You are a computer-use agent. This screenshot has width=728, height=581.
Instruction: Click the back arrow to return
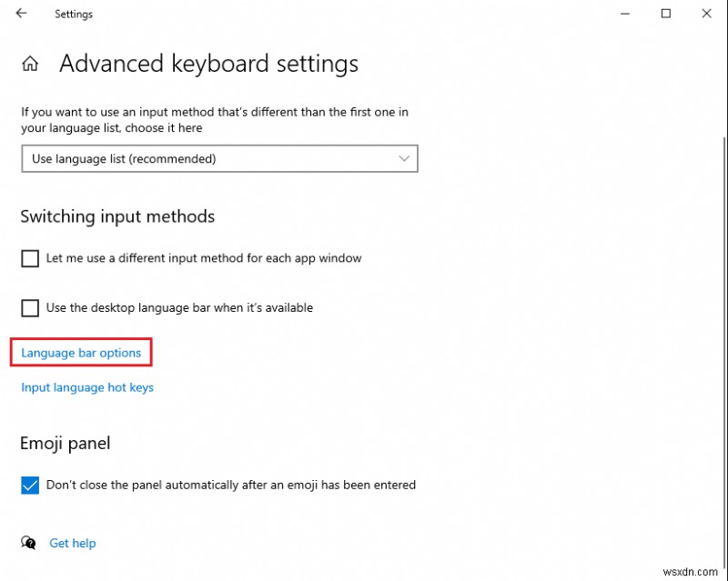click(20, 14)
